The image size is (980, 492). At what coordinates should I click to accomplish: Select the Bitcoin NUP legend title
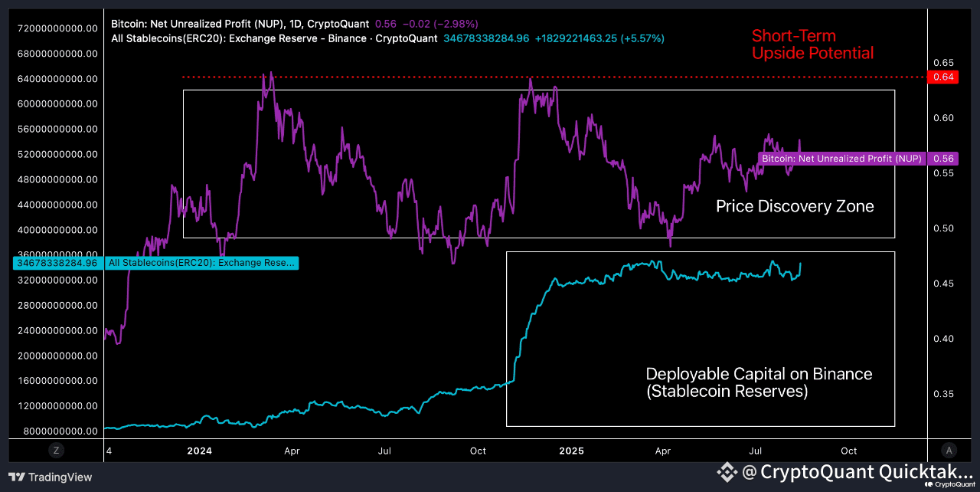(x=240, y=24)
